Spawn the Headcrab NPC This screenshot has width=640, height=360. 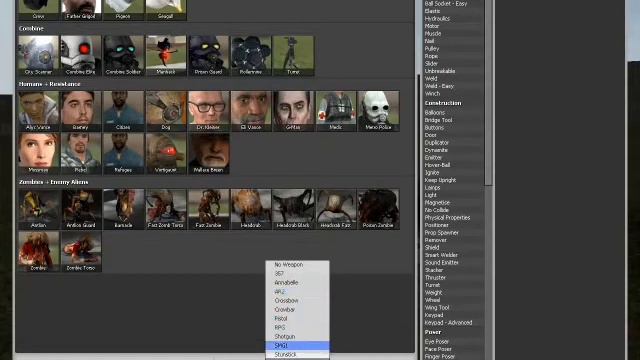(251, 209)
